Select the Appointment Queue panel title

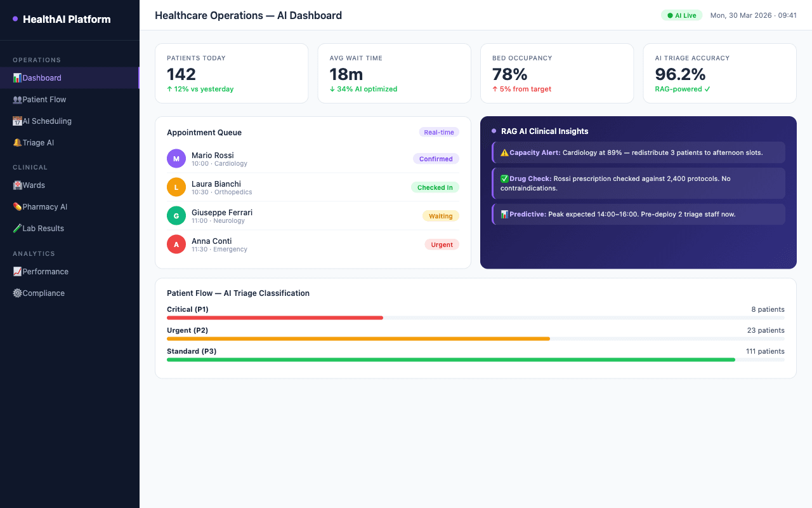[x=204, y=132]
